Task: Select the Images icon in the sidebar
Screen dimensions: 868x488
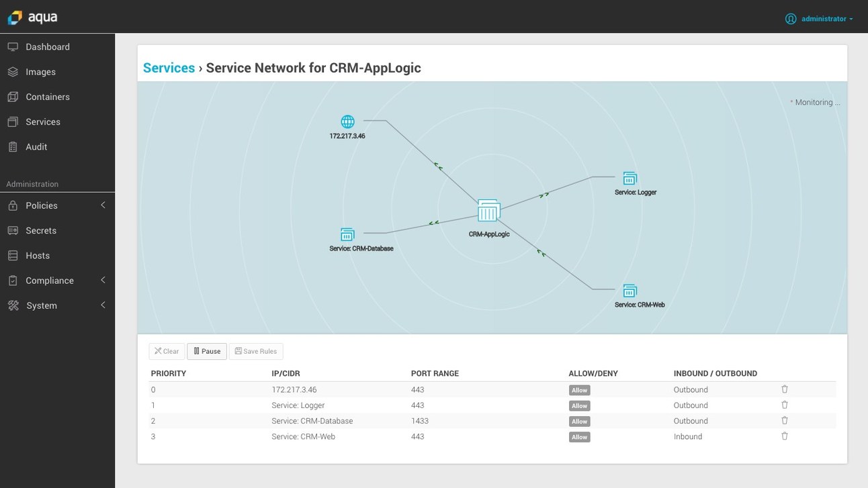Action: point(13,72)
